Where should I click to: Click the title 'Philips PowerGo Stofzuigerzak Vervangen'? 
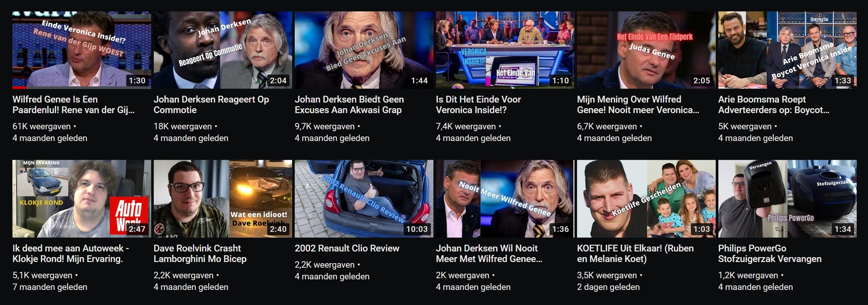point(770,253)
